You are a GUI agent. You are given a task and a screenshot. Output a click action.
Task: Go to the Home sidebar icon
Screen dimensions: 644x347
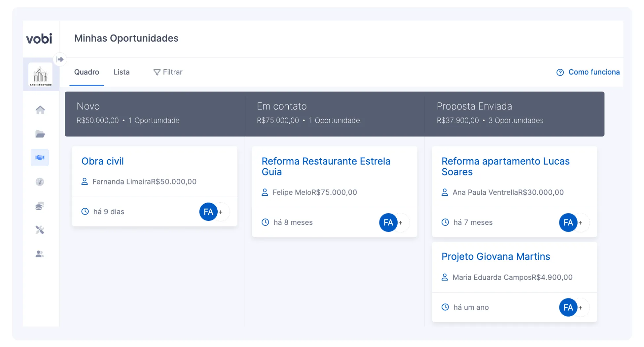tap(40, 110)
